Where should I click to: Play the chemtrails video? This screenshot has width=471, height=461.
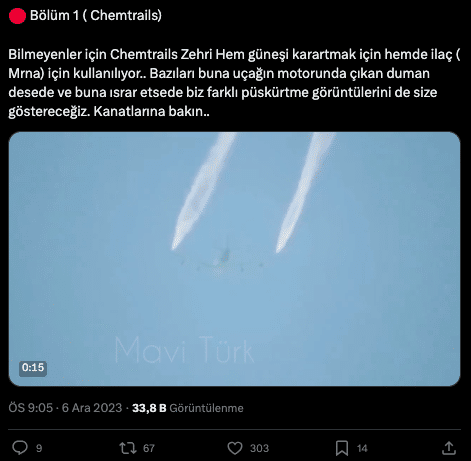coord(234,259)
